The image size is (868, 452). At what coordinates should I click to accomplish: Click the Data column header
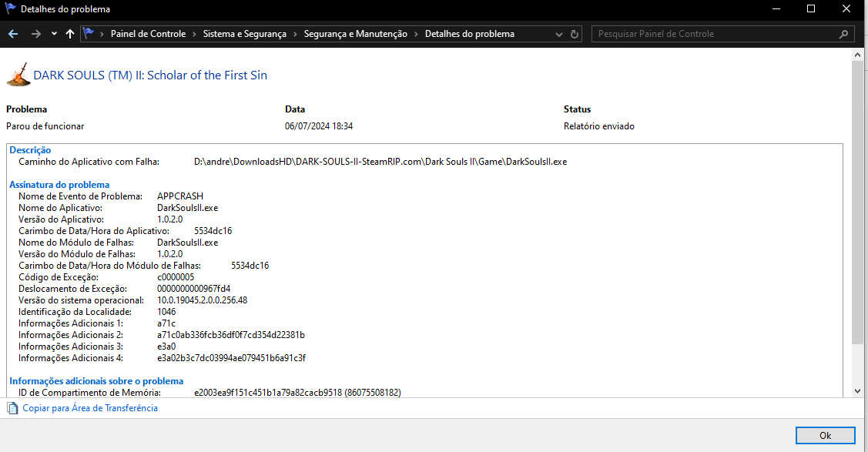tap(295, 109)
